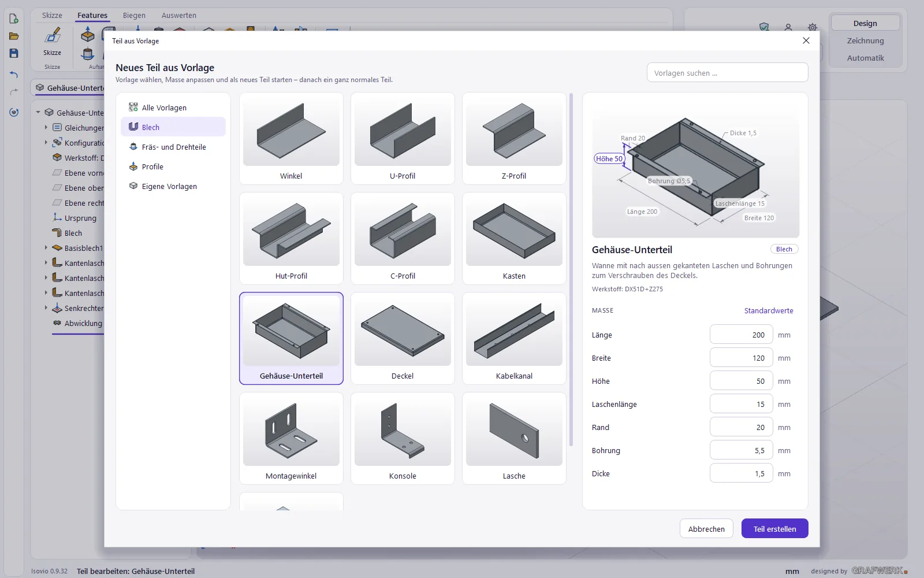Click the extrude boss icon in Features ribbon
The image size is (924, 578).
pyautogui.click(x=87, y=35)
